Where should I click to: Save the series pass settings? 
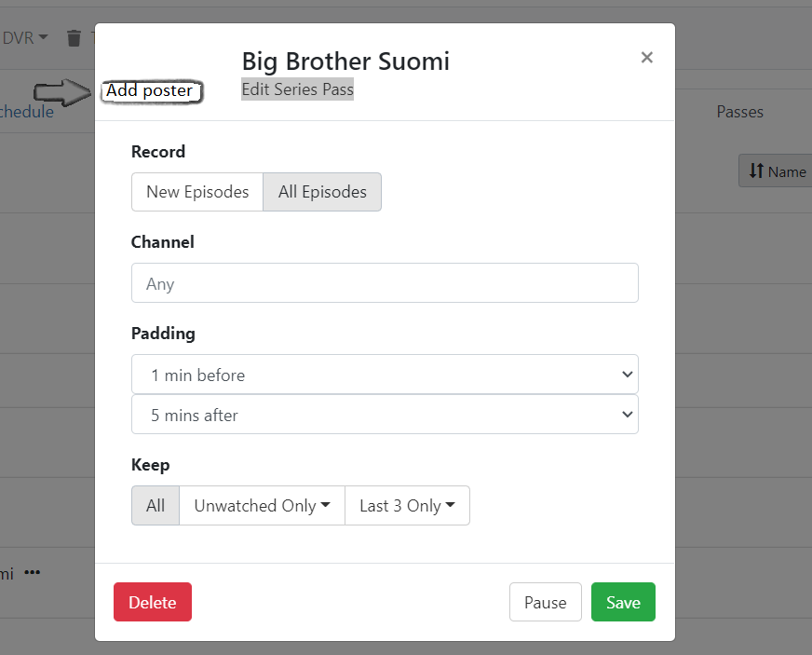[623, 602]
